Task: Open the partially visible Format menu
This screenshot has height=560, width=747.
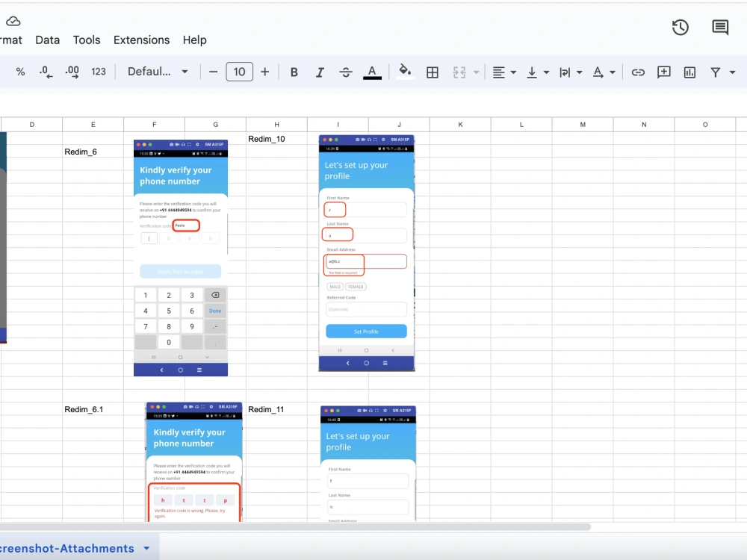Action: point(11,40)
